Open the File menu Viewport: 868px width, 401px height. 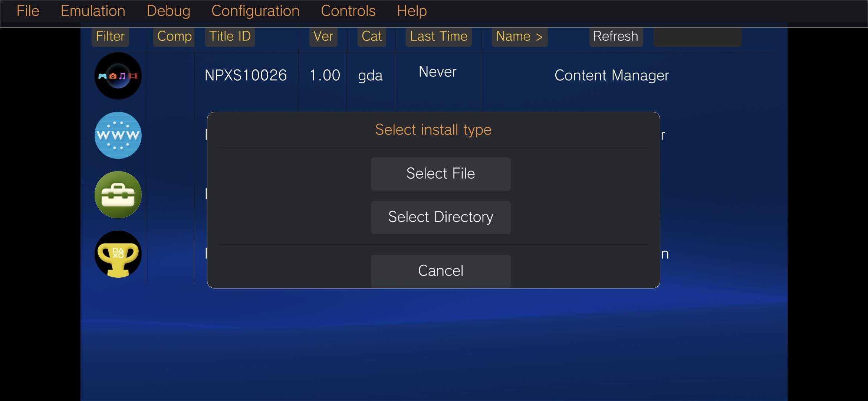(28, 11)
